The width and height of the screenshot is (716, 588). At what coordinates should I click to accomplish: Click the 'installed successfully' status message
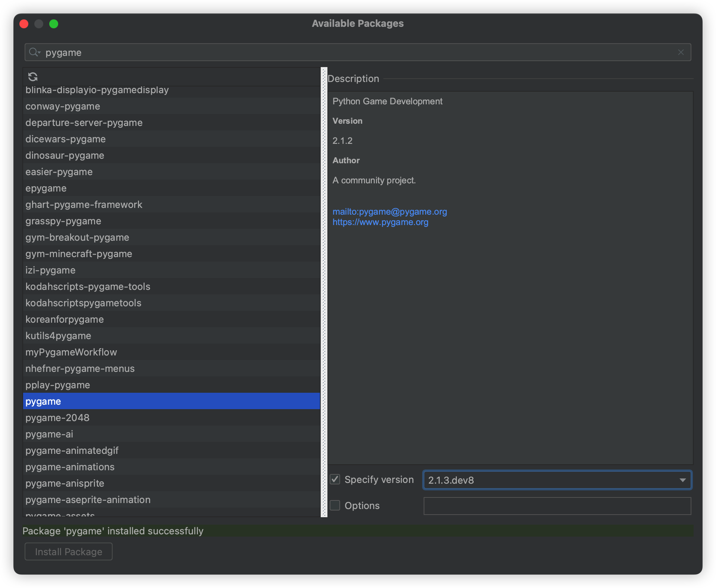[x=113, y=531]
